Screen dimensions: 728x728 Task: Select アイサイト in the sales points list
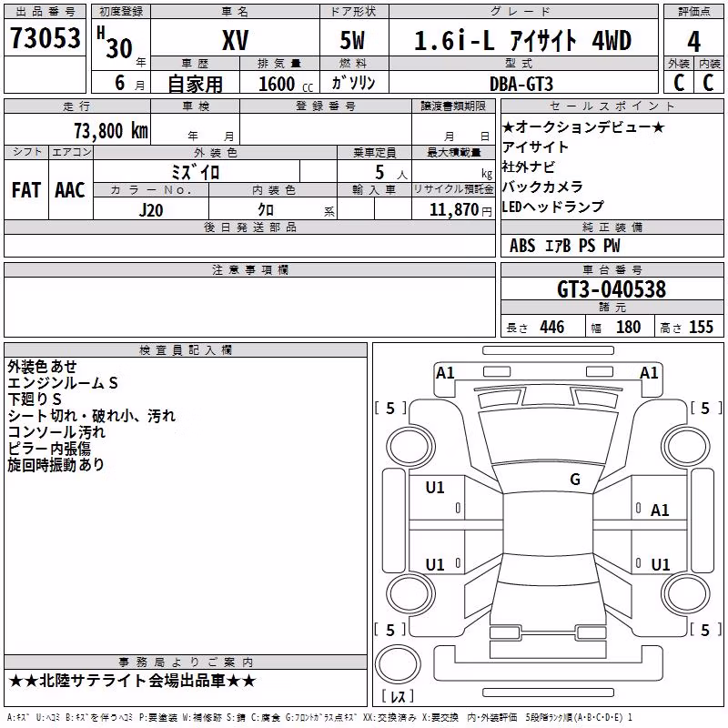coord(535,147)
